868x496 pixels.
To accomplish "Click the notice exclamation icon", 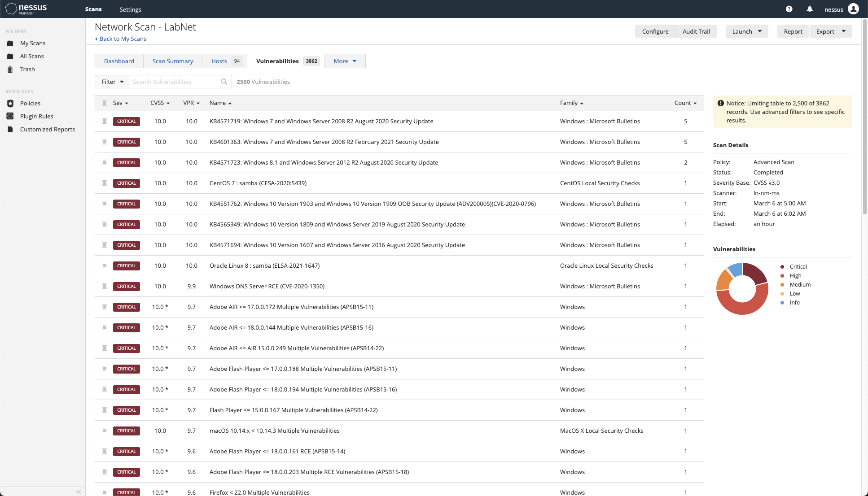I will point(721,103).
